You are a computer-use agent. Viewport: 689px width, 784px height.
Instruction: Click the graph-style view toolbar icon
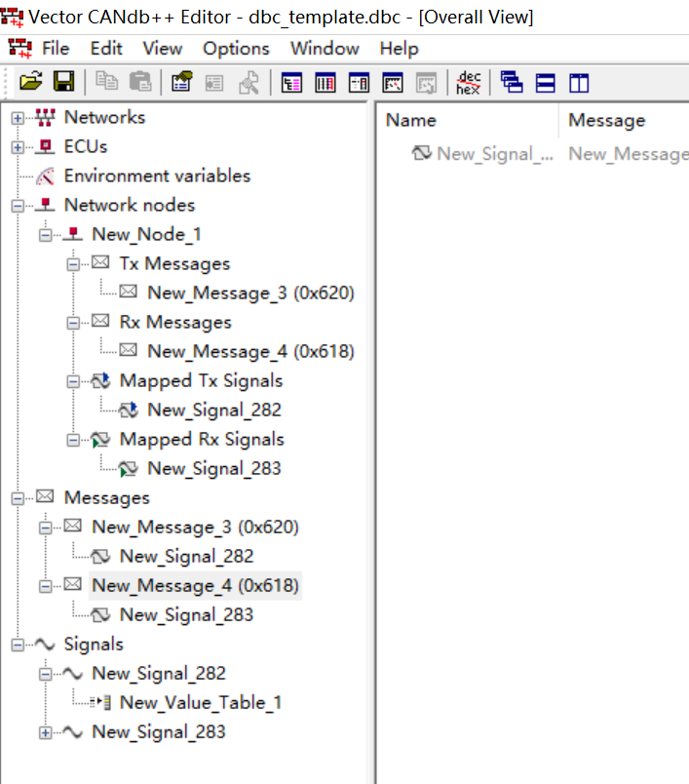pyautogui.click(x=392, y=83)
